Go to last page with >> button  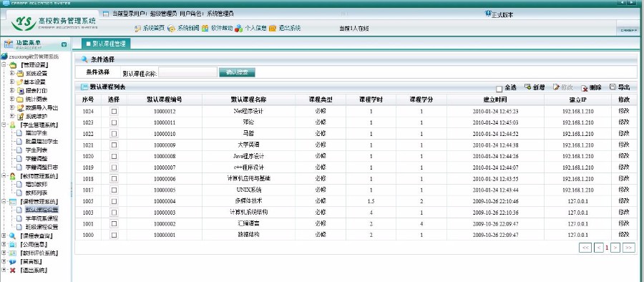629,248
